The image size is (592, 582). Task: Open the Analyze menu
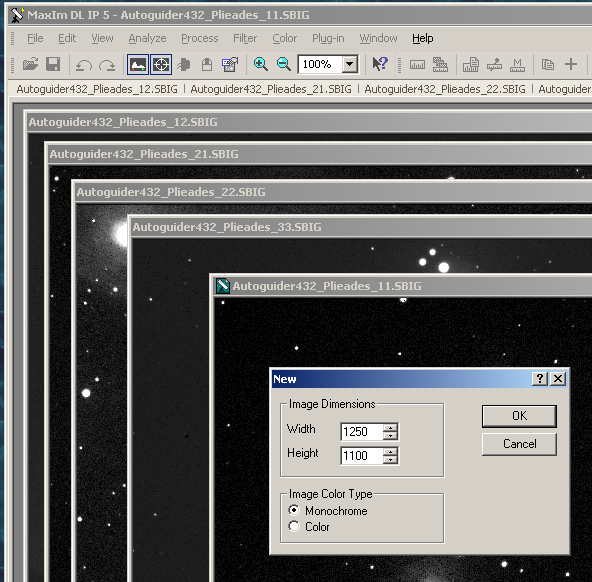(147, 38)
